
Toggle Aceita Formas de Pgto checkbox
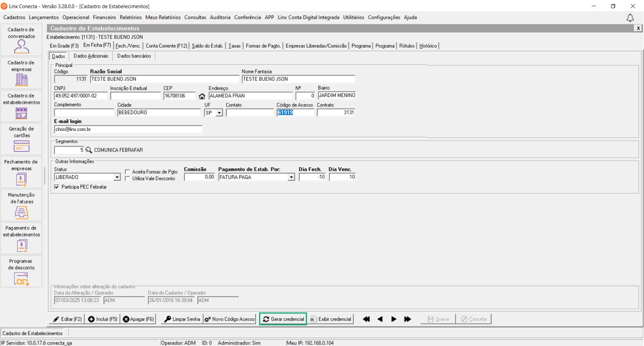click(127, 172)
